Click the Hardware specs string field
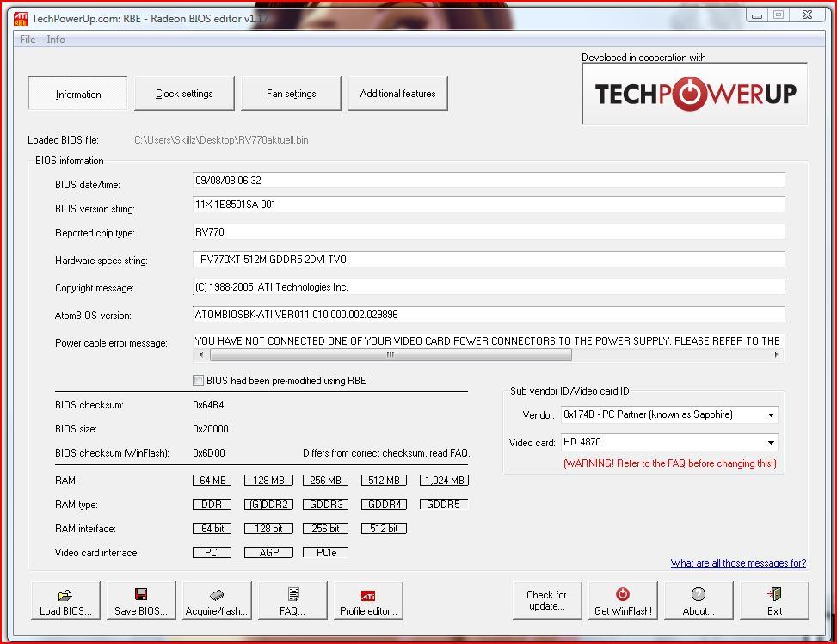This screenshot has width=837, height=644. [489, 260]
